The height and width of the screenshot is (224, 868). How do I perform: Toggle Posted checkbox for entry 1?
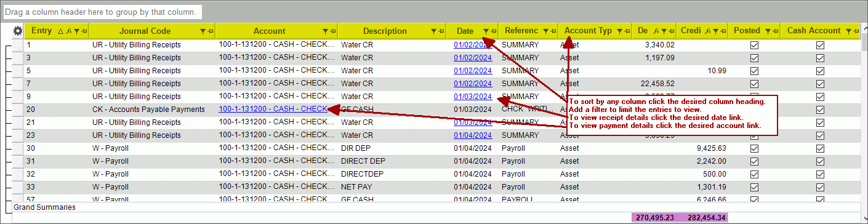click(x=754, y=45)
